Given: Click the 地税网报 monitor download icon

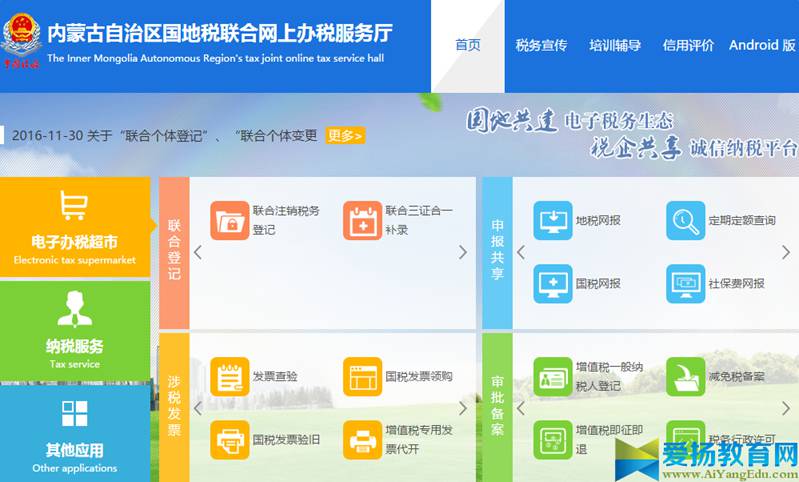Looking at the screenshot, I should point(553,220).
